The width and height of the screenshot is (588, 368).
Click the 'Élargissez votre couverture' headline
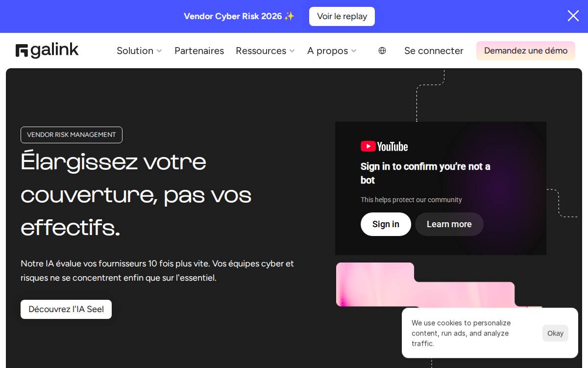136,194
